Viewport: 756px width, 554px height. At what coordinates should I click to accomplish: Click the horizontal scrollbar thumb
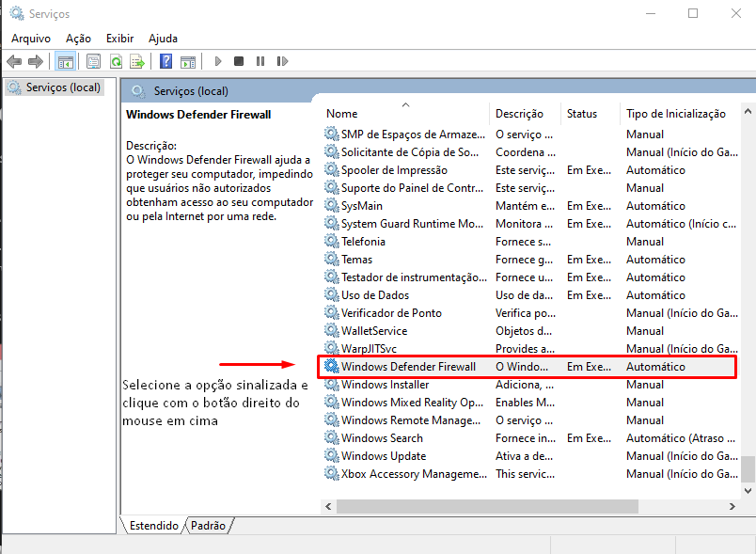point(487,506)
